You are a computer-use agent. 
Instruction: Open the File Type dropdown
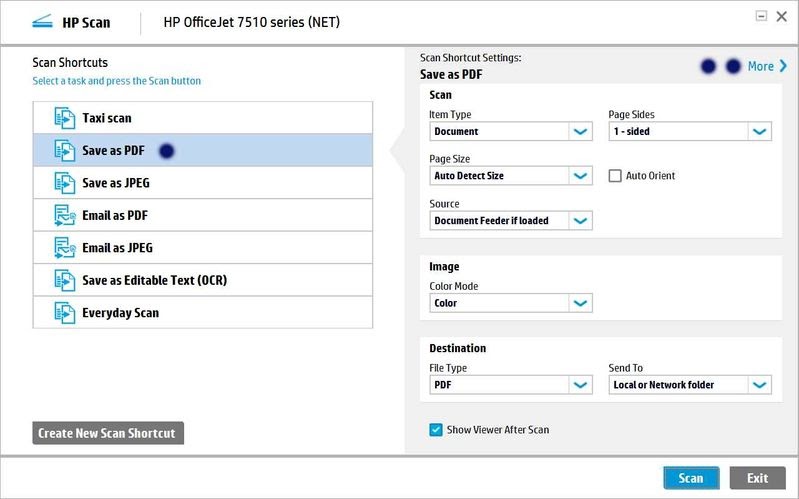coord(511,385)
